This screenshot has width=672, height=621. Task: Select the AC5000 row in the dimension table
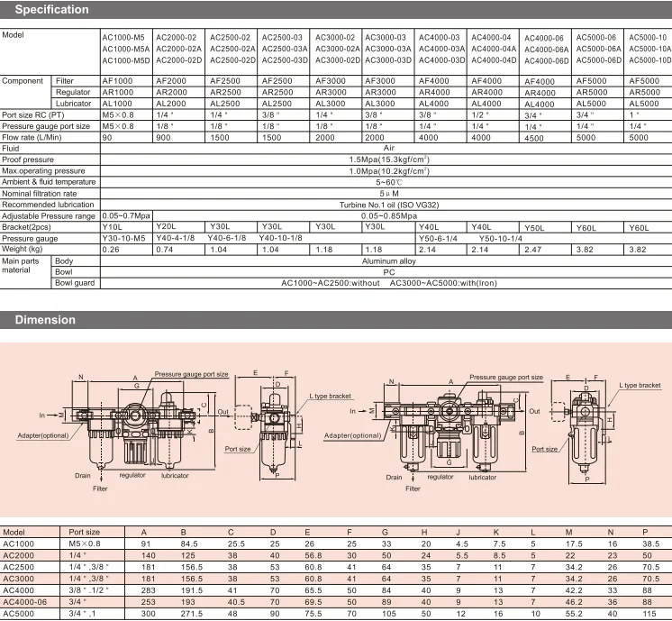[x=336, y=614]
